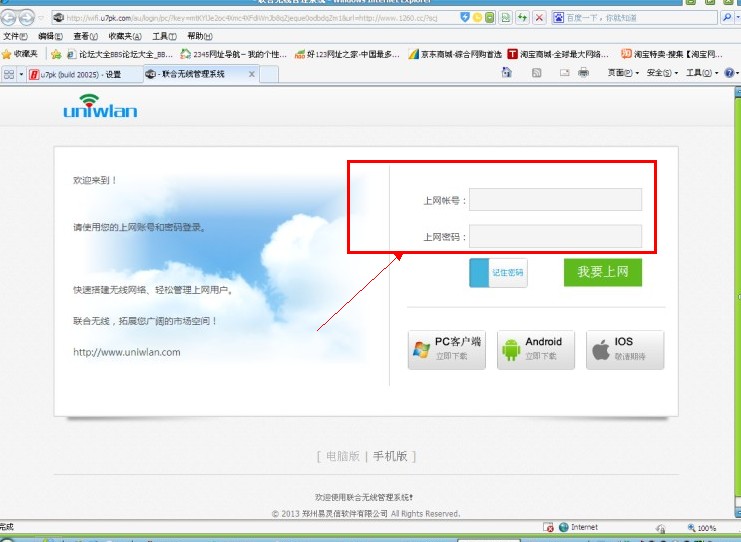Screen dimensions: 741x542
Task: Go to the Home page icon
Action: pyautogui.click(x=507, y=72)
